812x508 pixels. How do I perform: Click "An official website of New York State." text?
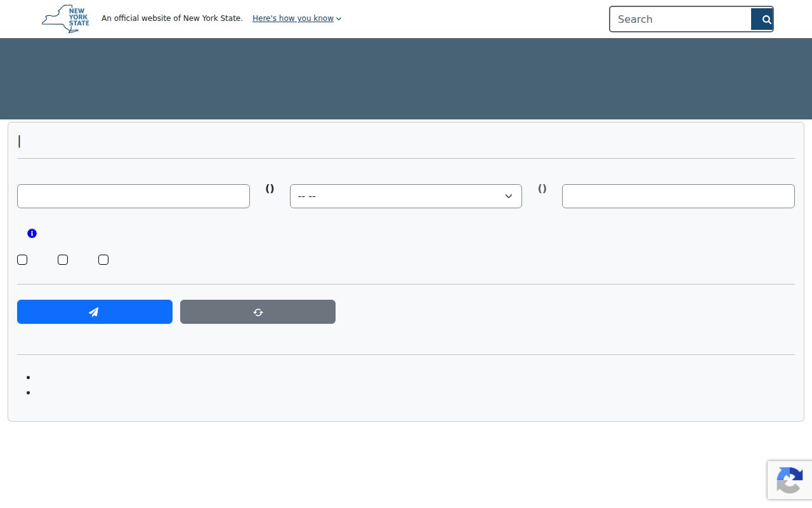coord(172,18)
